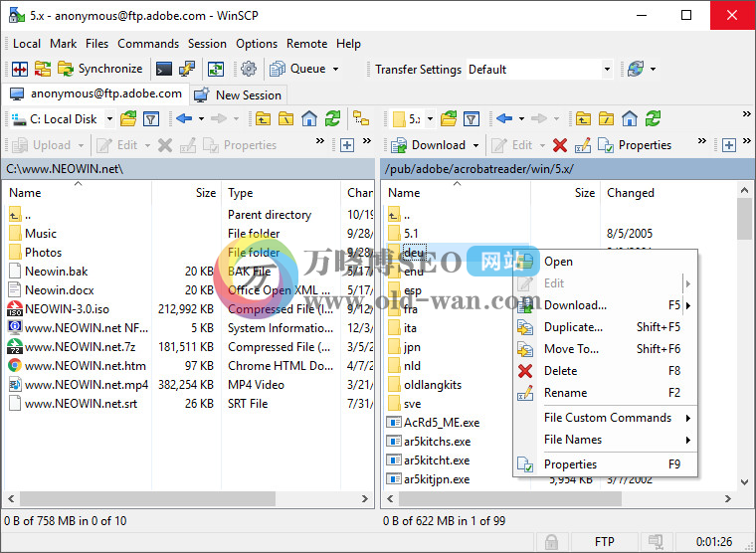Screen dimensions: 756x553
Task: Choose Delete from the context menu
Action: click(x=605, y=371)
